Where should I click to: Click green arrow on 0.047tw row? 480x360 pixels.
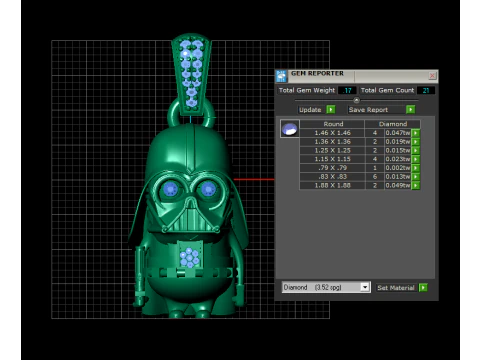click(416, 133)
